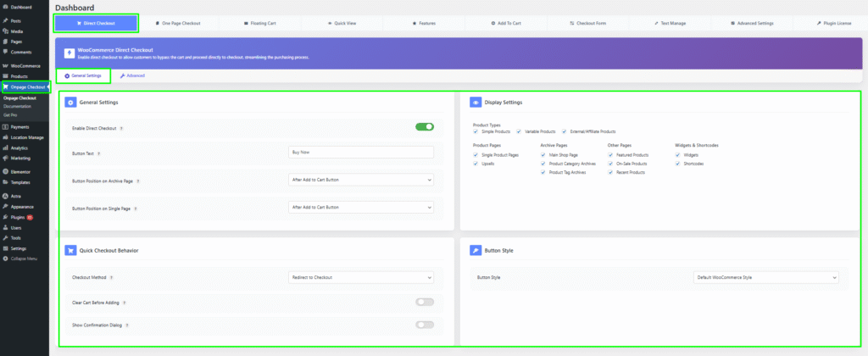Switch to the Floating Cart tab

coord(259,23)
